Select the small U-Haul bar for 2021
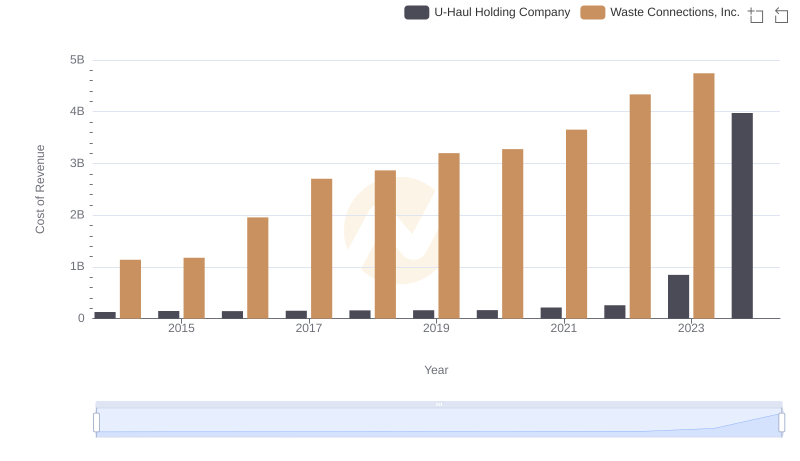The image size is (800, 461). pos(551,313)
